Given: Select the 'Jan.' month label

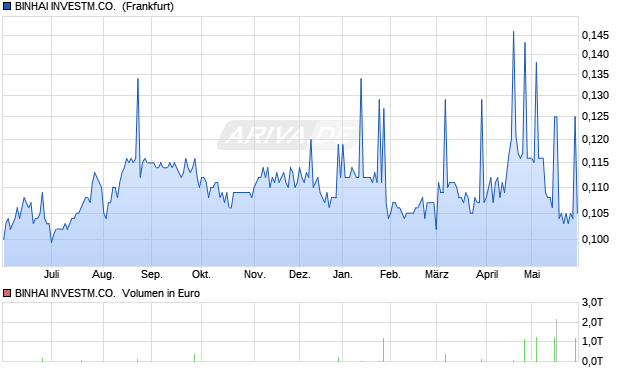Looking at the screenshot, I should 342,274.
